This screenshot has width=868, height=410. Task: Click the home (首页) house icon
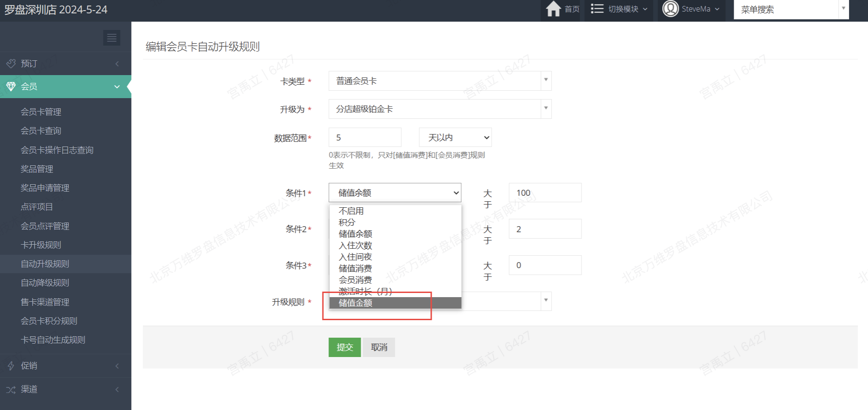click(553, 9)
